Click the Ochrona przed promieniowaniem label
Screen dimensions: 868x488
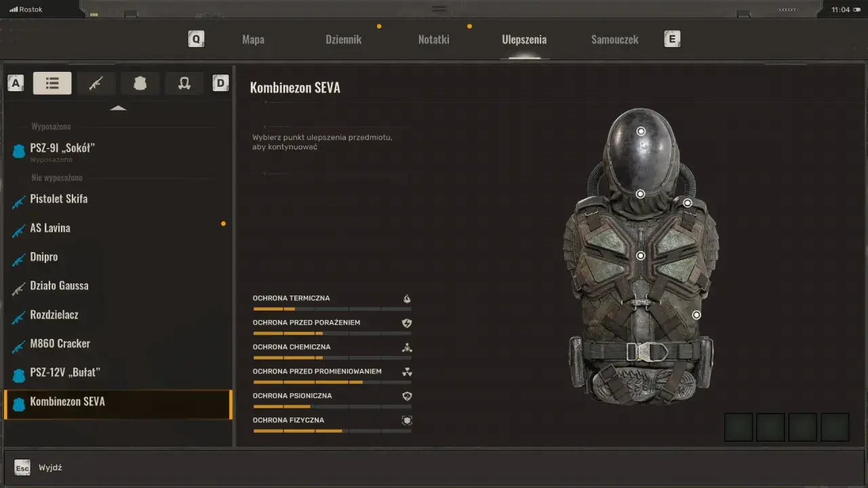317,371
